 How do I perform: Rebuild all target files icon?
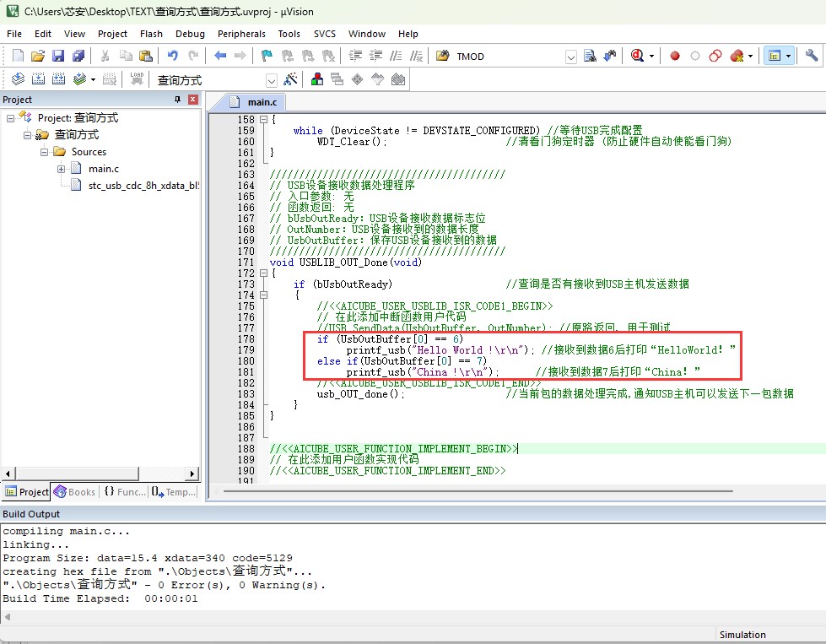[58, 79]
